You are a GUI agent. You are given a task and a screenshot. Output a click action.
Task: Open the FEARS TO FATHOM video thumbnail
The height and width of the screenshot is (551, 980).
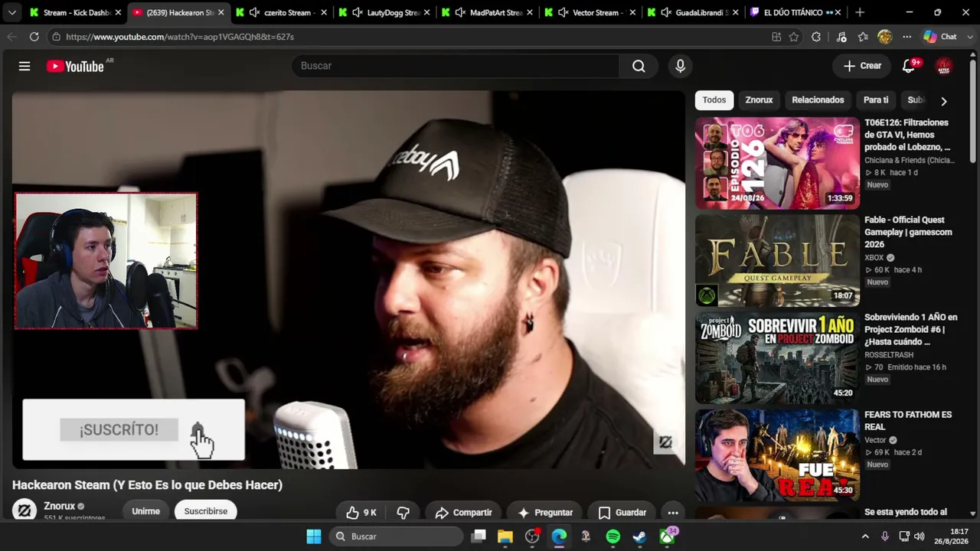(x=777, y=455)
